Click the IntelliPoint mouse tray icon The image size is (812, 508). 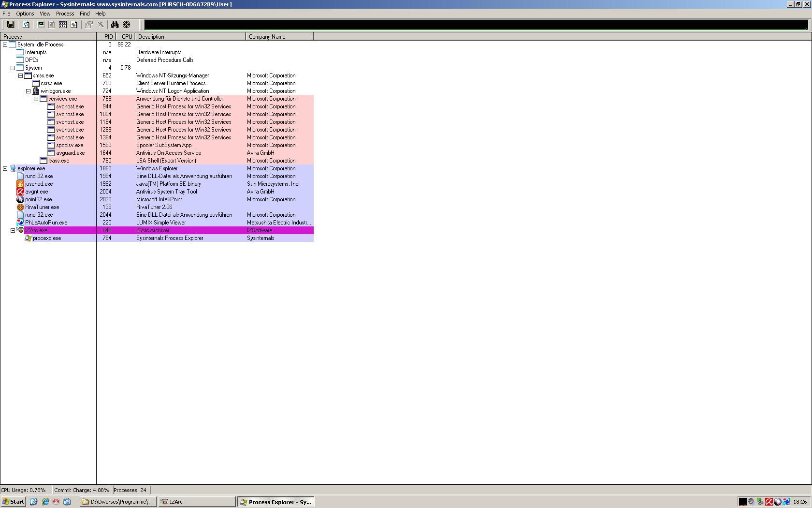tap(777, 502)
